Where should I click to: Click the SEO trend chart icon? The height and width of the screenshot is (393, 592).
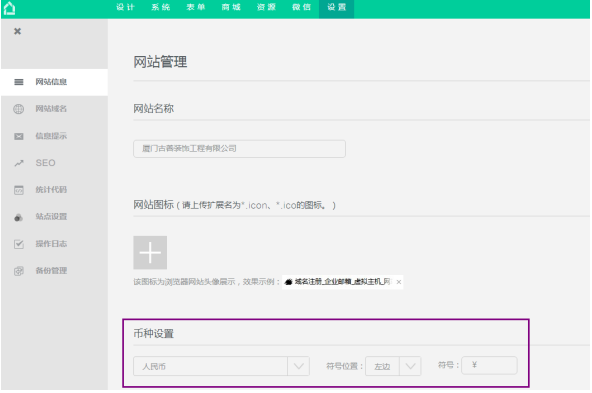coord(18,163)
